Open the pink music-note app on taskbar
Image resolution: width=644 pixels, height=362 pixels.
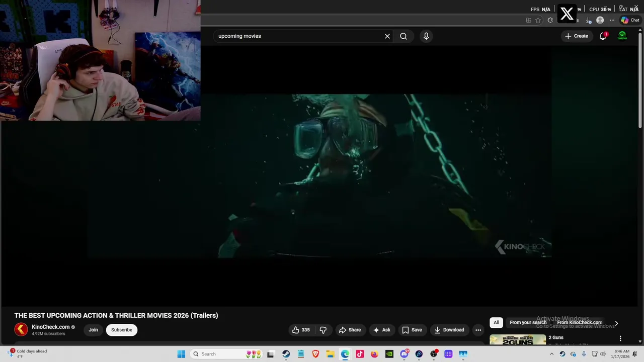click(x=360, y=354)
